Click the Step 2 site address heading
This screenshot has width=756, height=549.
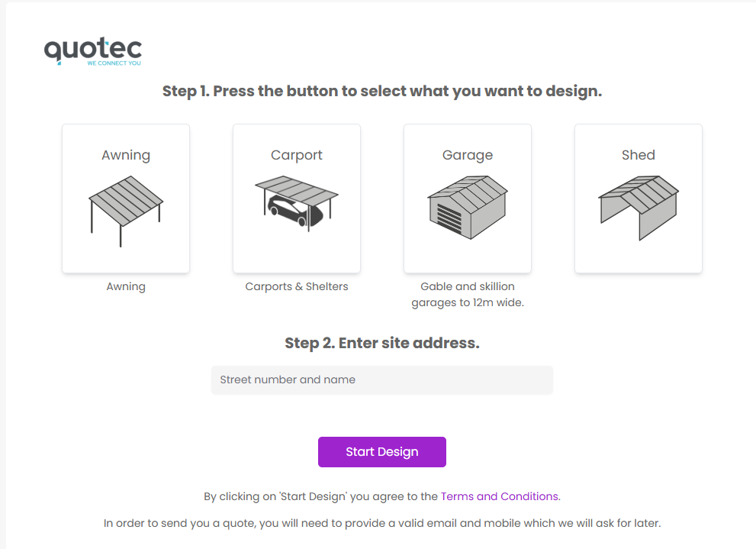pos(382,343)
